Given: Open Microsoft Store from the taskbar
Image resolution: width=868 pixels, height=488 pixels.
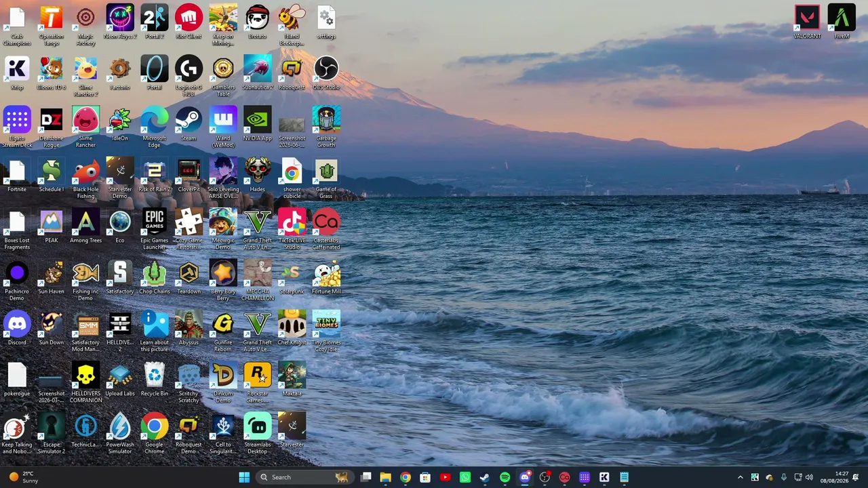Looking at the screenshot, I should tap(425, 477).
